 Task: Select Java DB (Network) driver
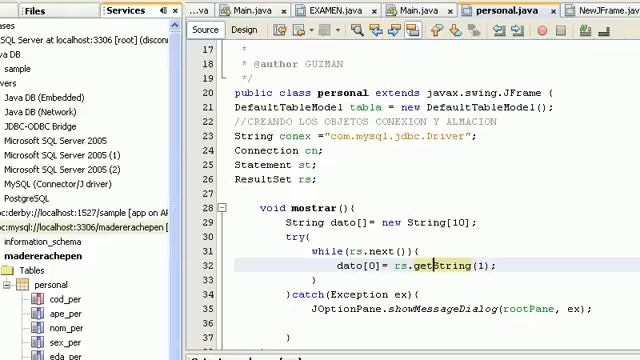coord(40,112)
